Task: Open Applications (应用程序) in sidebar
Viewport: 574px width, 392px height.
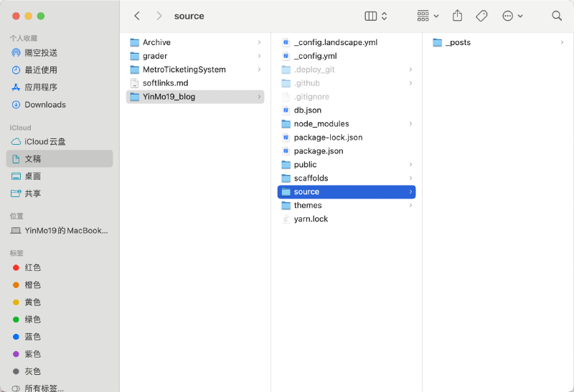Action: [x=41, y=87]
